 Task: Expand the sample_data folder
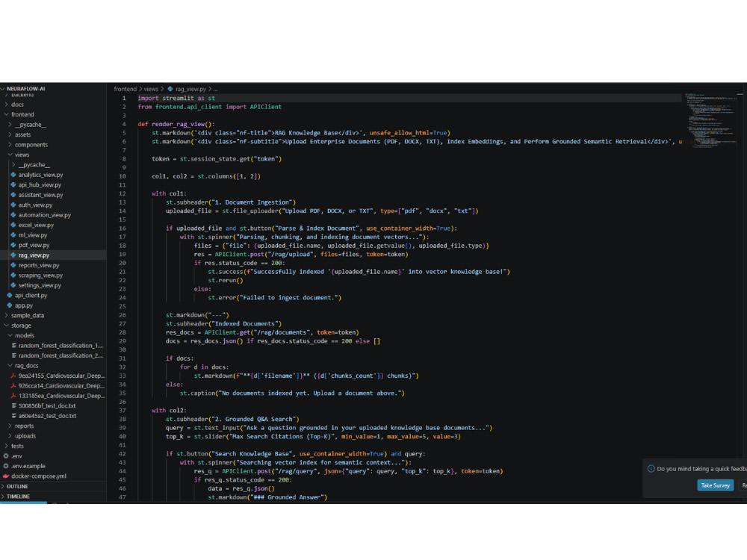[x=6, y=315]
